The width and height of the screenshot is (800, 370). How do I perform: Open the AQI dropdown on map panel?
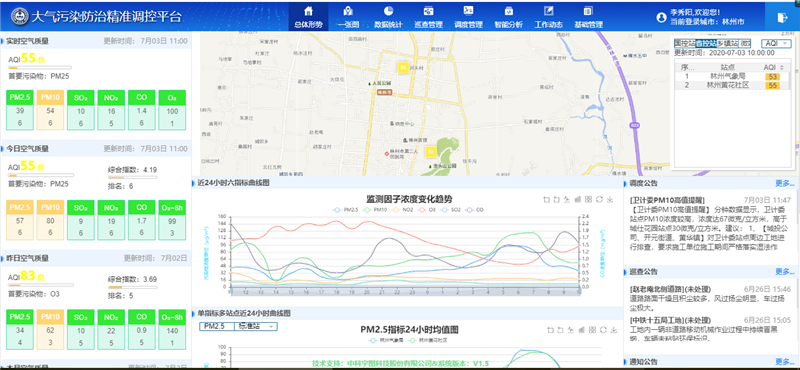(x=776, y=43)
